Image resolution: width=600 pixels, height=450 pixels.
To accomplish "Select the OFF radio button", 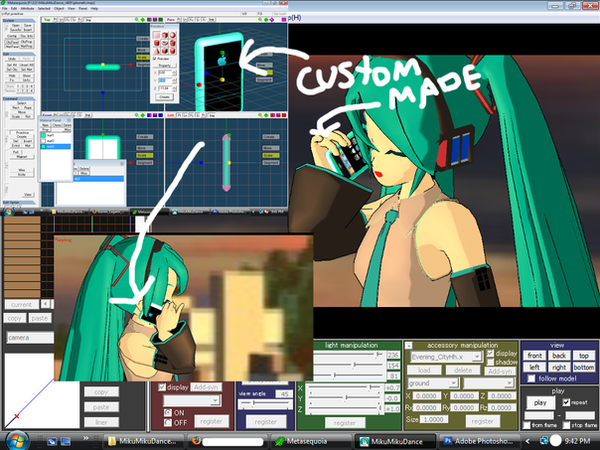I will pyautogui.click(x=168, y=422).
